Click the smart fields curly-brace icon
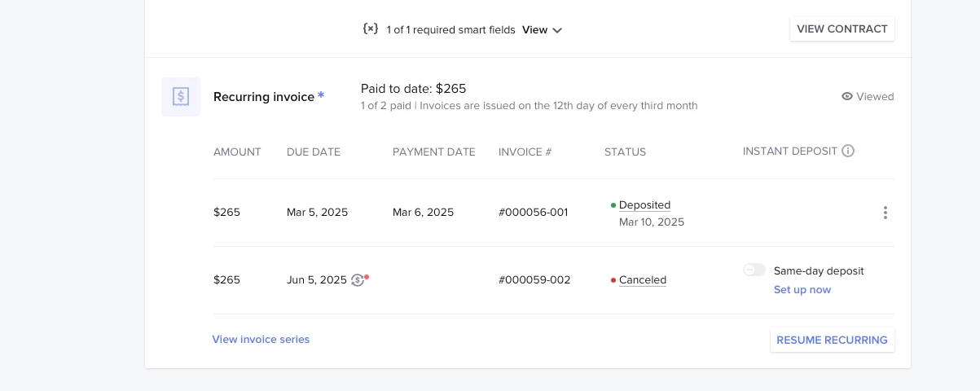 371,29
